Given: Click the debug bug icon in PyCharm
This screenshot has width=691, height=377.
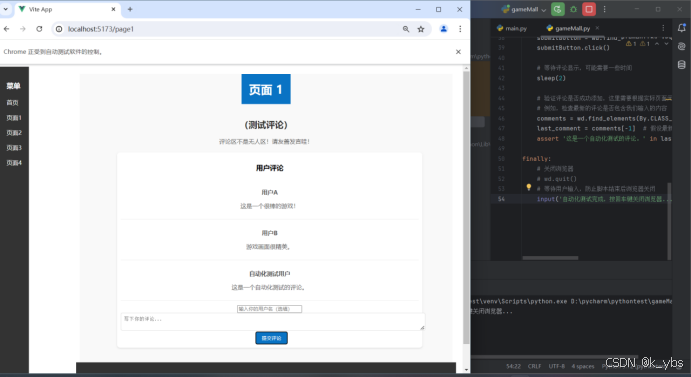Looking at the screenshot, I should click(573, 9).
